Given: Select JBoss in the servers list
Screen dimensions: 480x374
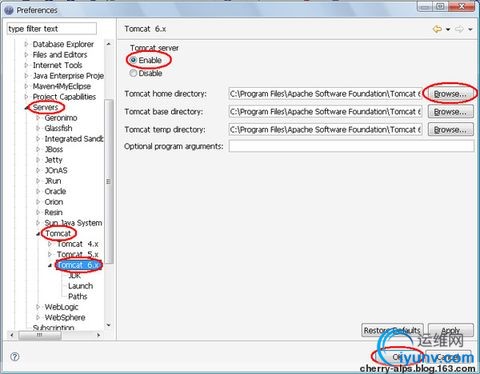Looking at the screenshot, I should pyautogui.click(x=54, y=149).
